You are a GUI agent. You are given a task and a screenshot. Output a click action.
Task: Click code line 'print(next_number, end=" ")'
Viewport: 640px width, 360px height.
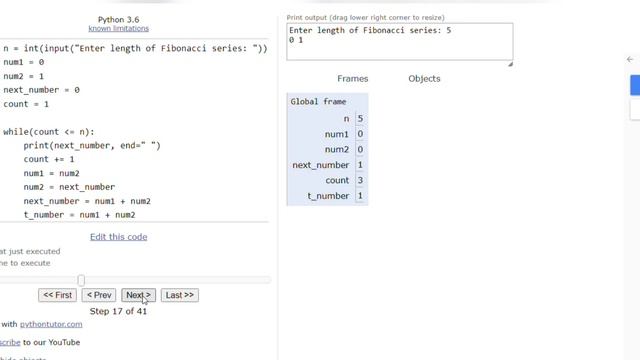92,146
